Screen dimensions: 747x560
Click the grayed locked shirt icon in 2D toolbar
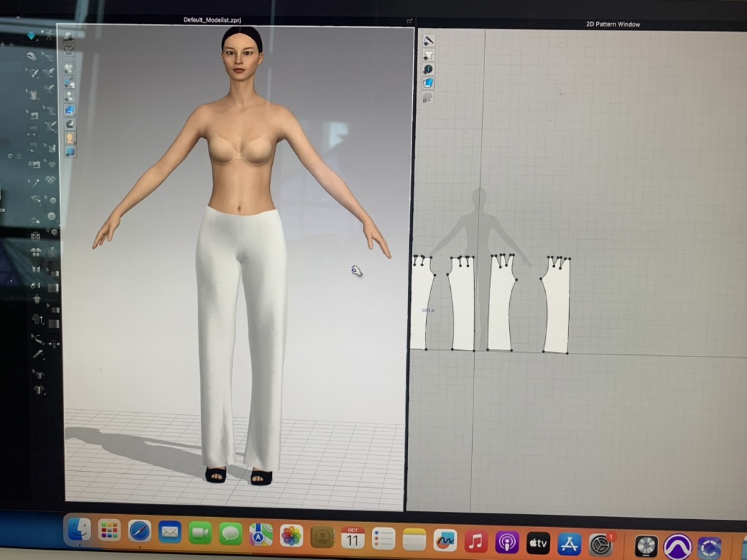[427, 97]
